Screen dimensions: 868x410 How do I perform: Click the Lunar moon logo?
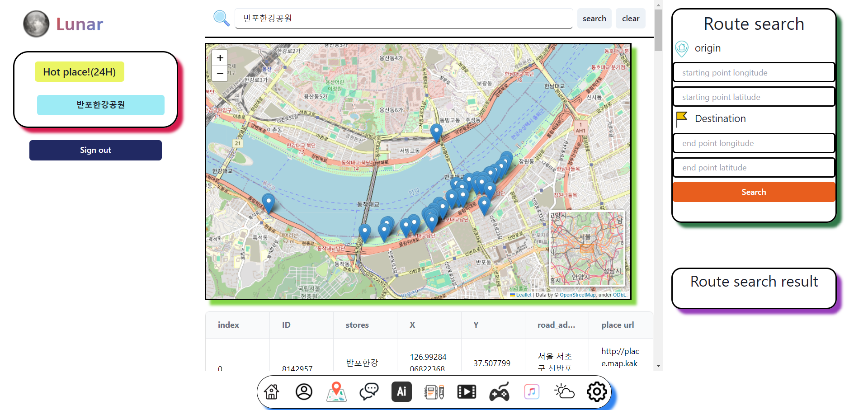(x=36, y=24)
